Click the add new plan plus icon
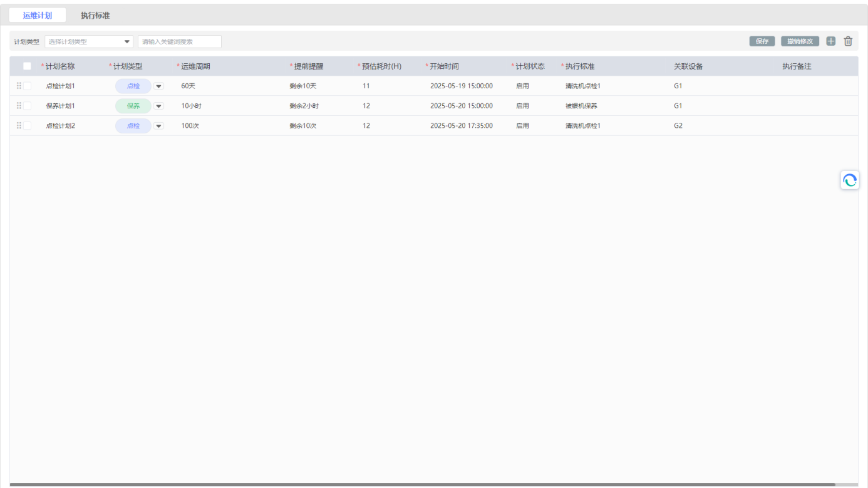Image resolution: width=868 pixels, height=488 pixels. coord(831,41)
